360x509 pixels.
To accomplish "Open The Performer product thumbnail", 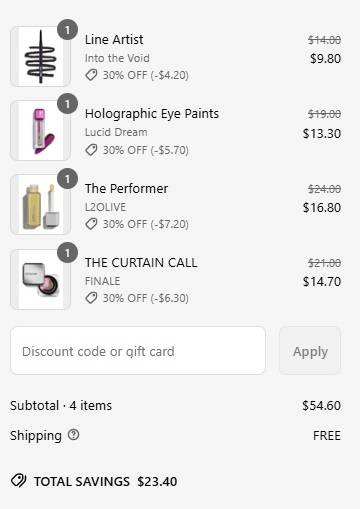I will click(40, 205).
